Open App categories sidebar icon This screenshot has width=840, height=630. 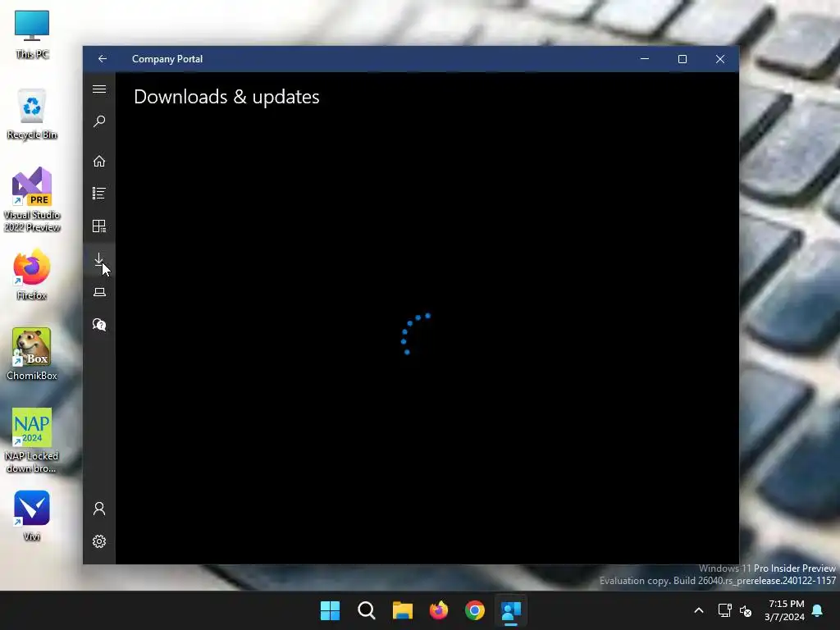(99, 226)
